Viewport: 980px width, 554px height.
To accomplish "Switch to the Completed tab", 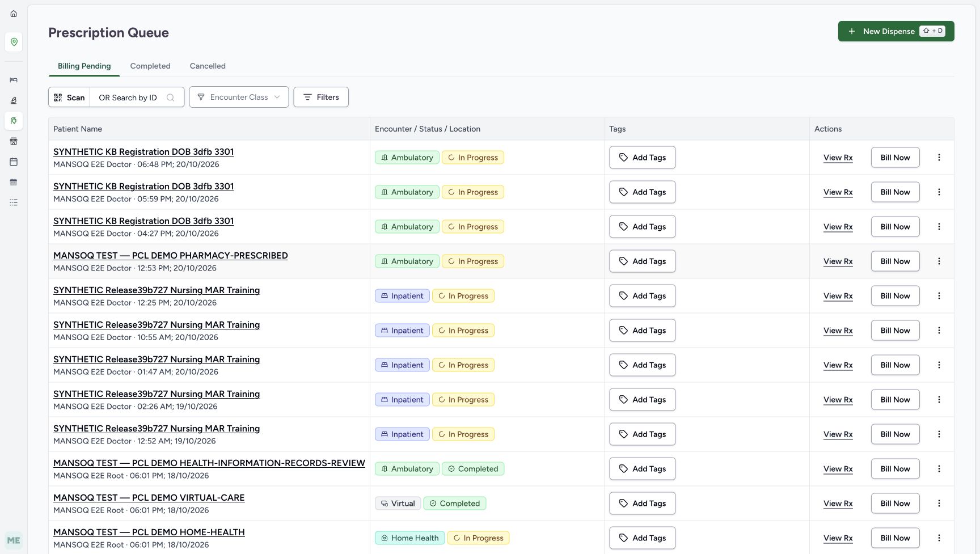I will 150,66.
